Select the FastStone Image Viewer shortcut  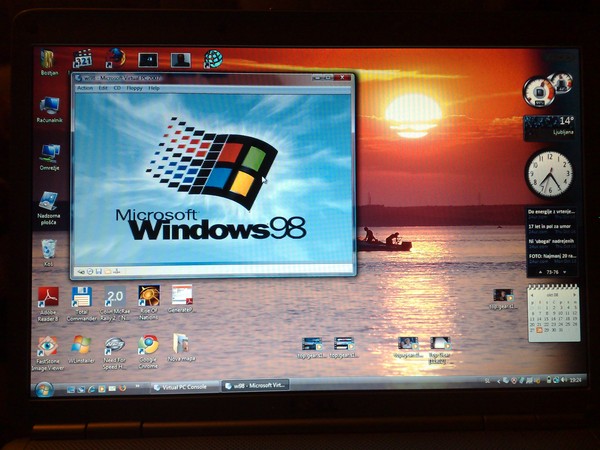point(48,354)
